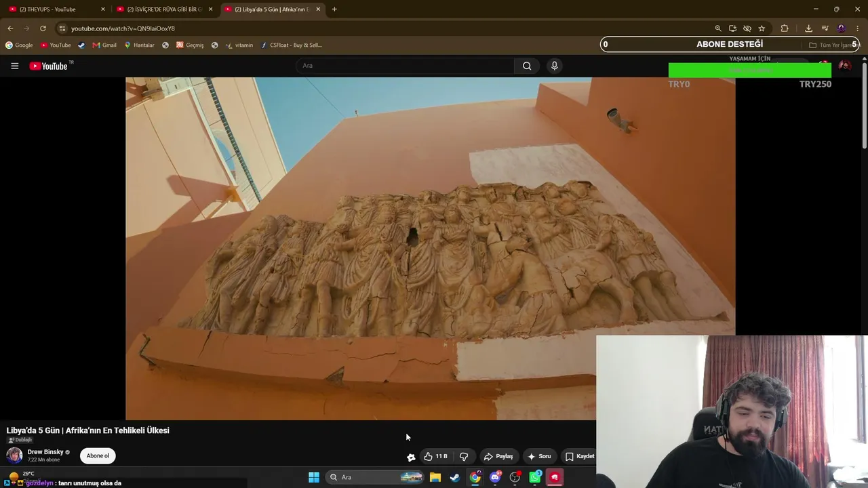868x488 pixels.
Task: Open the Google bookmark
Action: tap(19, 45)
